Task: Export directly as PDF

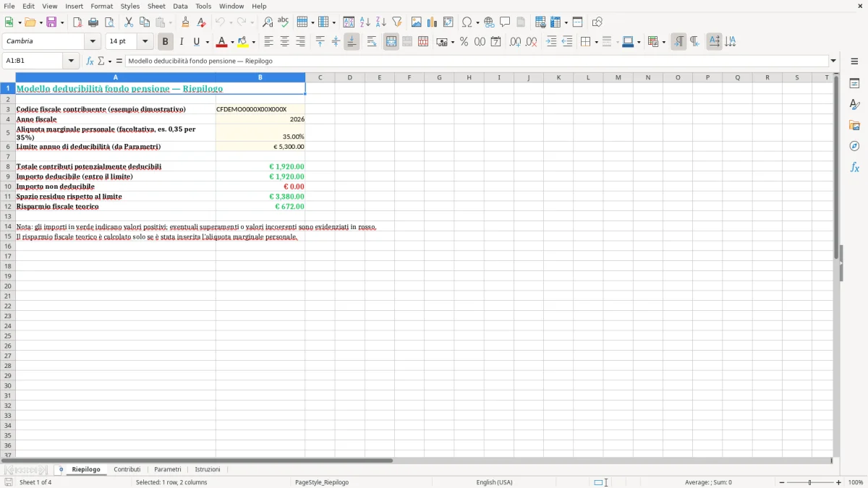Action: (77, 22)
